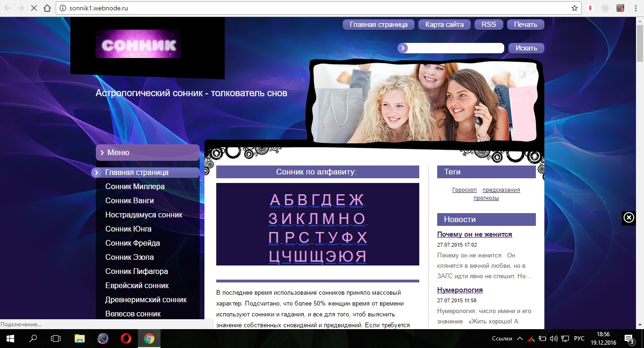This screenshot has width=644, height=348.
Task: Click the Ссылки toolbar on taskbar
Action: pyautogui.click(x=501, y=339)
